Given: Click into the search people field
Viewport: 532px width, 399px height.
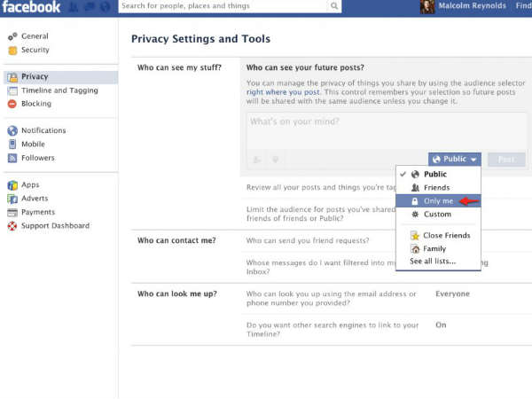Looking at the screenshot, I should (224, 6).
